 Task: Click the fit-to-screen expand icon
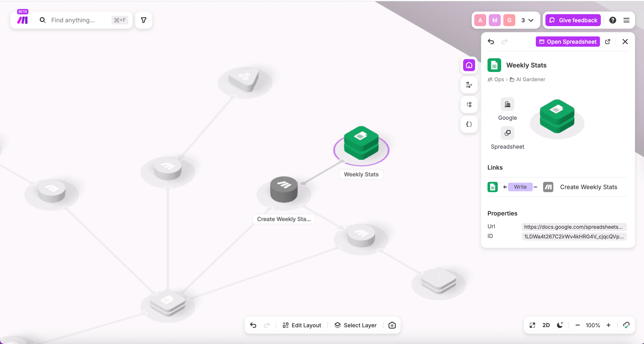[x=532, y=325]
